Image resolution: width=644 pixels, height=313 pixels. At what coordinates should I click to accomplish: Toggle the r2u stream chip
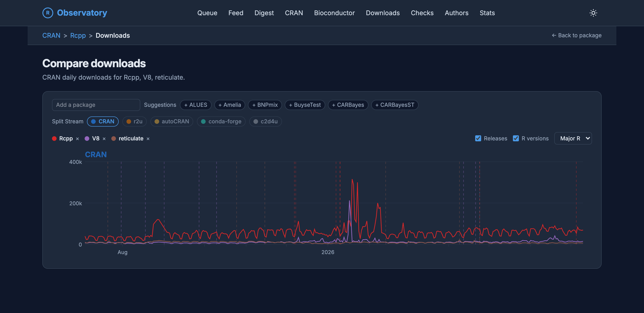tap(134, 121)
